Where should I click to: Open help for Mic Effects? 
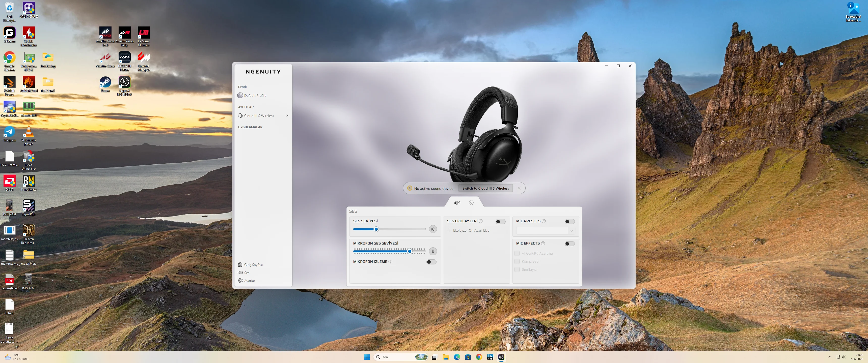pyautogui.click(x=543, y=244)
